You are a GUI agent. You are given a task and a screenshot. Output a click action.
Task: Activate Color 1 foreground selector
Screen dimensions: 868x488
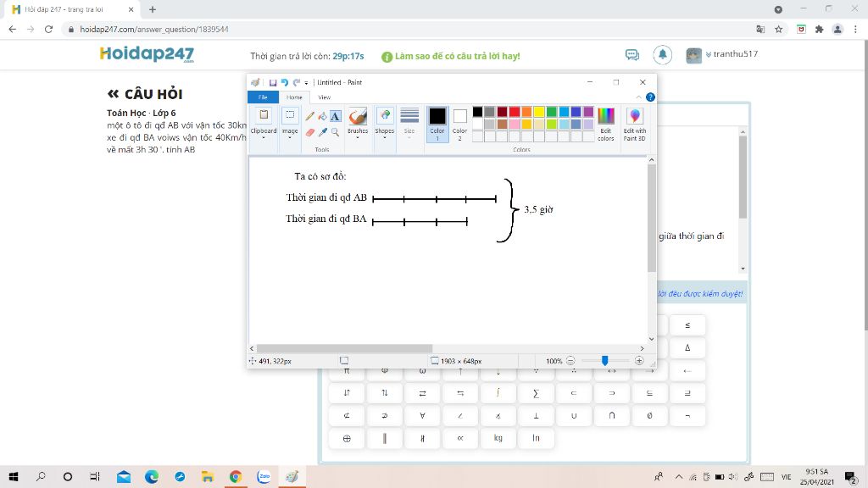click(x=437, y=124)
